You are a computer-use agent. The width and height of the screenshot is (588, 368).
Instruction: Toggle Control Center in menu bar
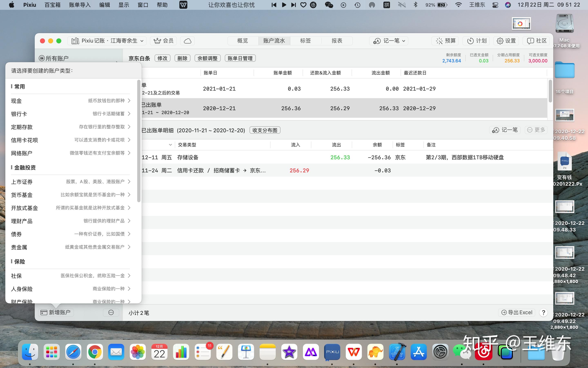[495, 5]
